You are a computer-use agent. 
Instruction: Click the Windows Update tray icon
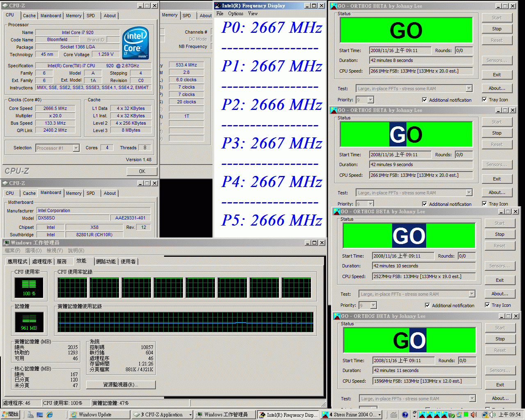click(459, 415)
